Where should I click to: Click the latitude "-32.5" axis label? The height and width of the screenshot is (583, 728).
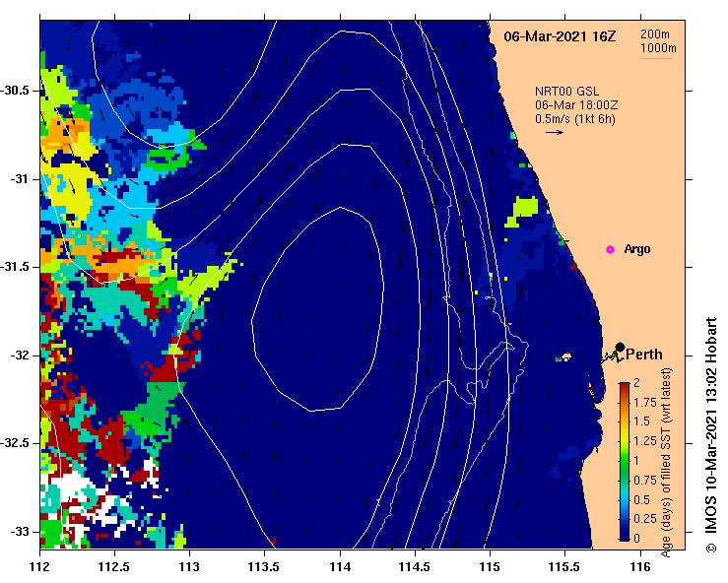coord(15,443)
